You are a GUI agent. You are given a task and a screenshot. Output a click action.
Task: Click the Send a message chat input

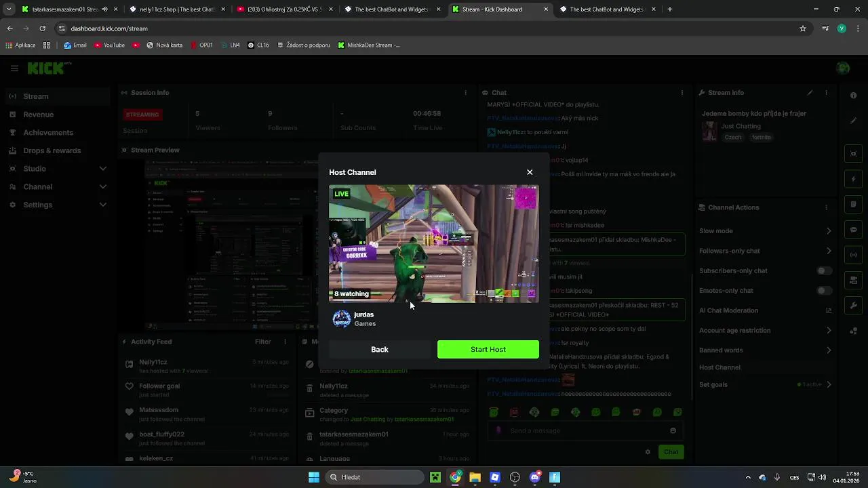click(585, 430)
